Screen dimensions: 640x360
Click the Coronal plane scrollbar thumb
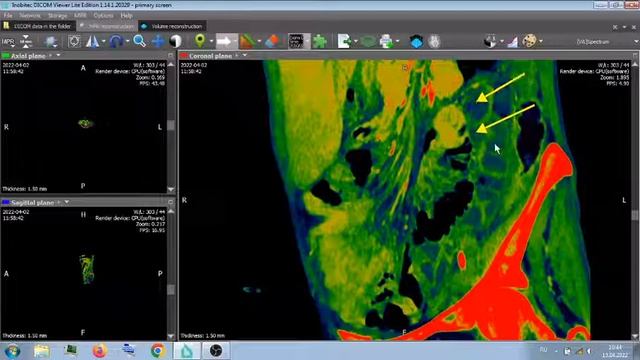[635, 215]
